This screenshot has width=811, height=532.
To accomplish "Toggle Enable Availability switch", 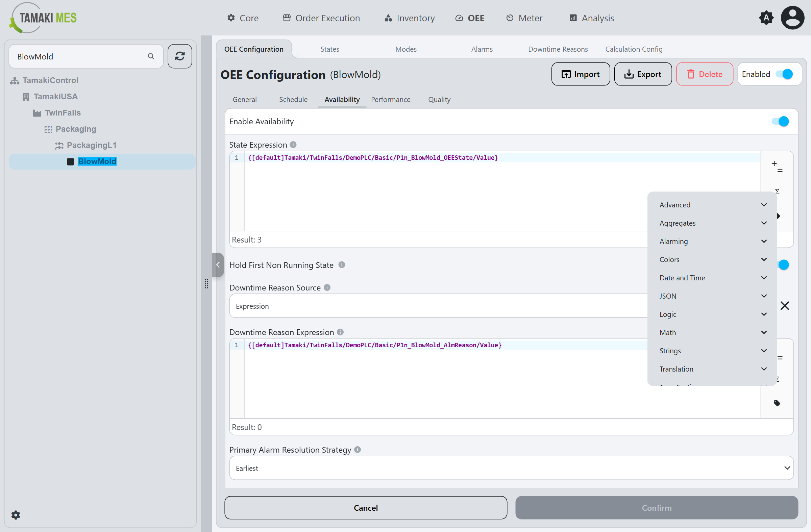I will pyautogui.click(x=780, y=121).
